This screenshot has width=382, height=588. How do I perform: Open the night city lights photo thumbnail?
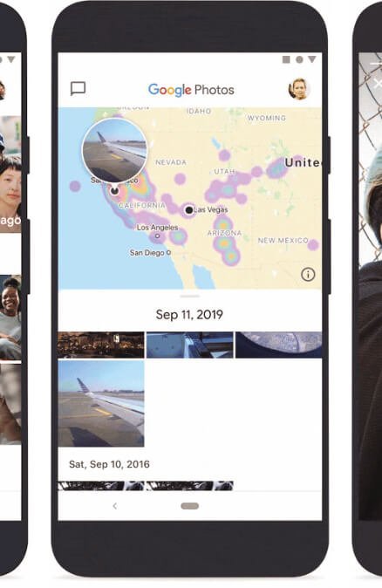pyautogui.click(x=101, y=345)
